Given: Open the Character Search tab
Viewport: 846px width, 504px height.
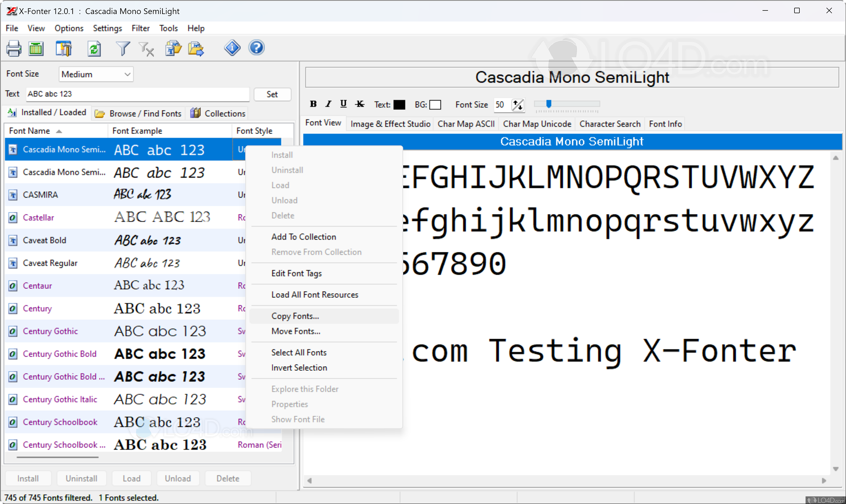Looking at the screenshot, I should (x=610, y=124).
